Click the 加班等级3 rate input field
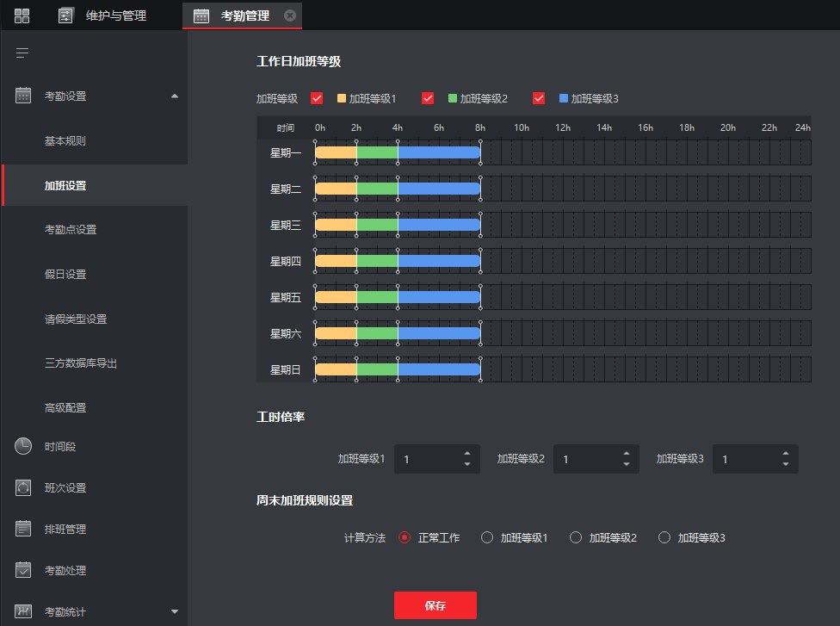 coord(744,459)
